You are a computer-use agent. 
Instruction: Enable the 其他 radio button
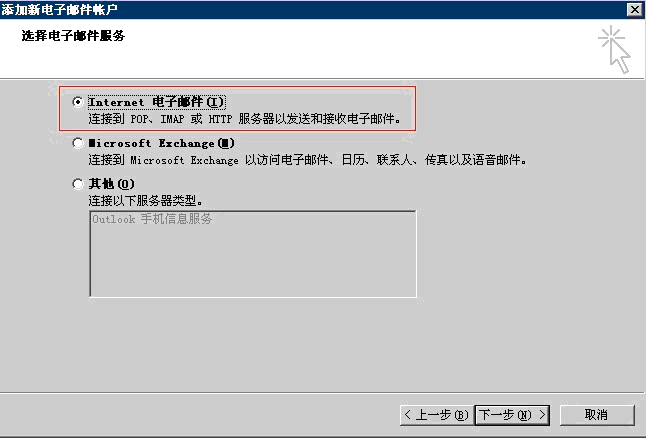pos(77,183)
